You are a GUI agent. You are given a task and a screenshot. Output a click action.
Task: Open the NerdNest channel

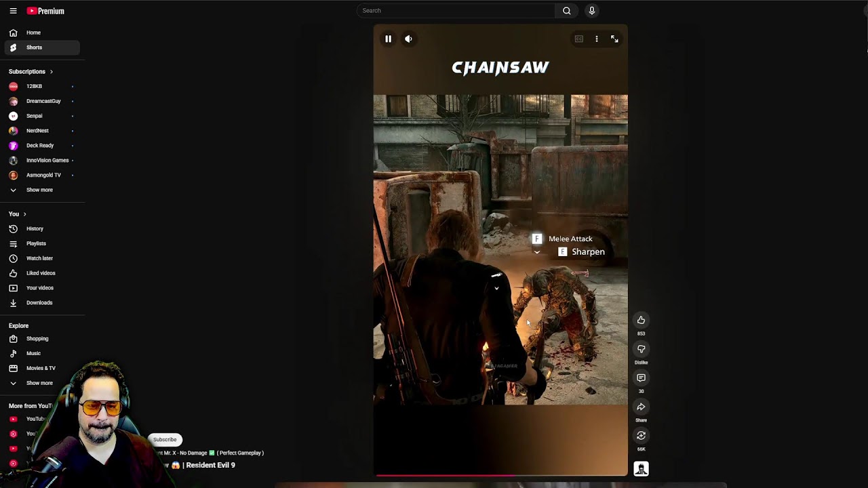[42, 131]
